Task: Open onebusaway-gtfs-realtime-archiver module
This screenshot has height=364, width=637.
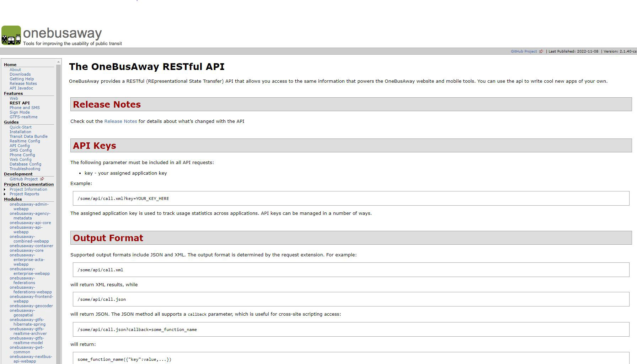Action: coord(28,331)
